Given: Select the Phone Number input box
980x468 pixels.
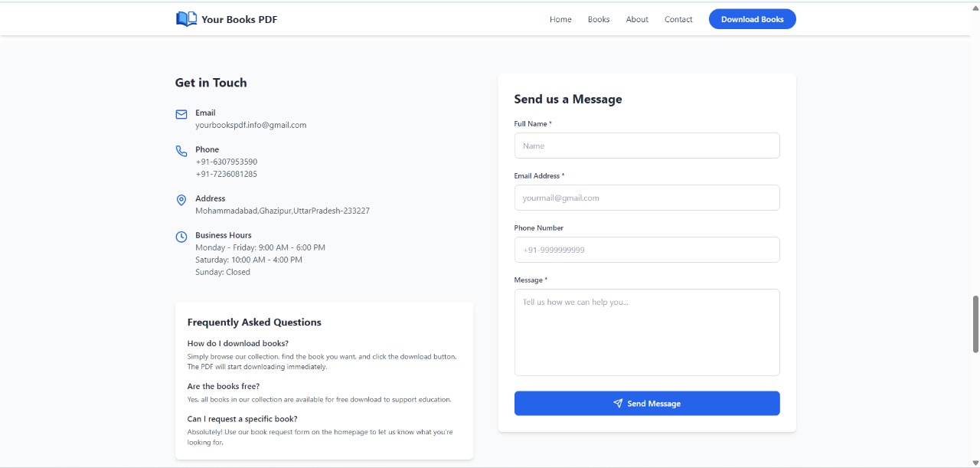Looking at the screenshot, I should click(x=647, y=250).
